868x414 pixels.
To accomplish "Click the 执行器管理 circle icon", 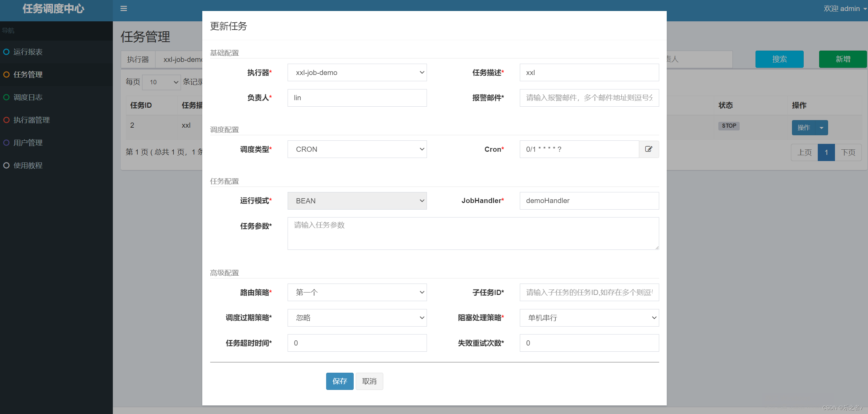I will (6, 120).
